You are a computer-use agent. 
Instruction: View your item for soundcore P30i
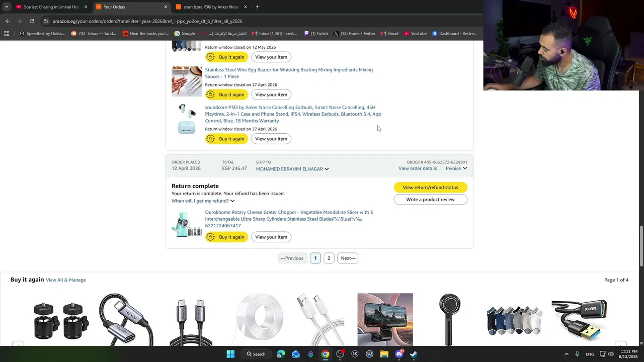(271, 139)
